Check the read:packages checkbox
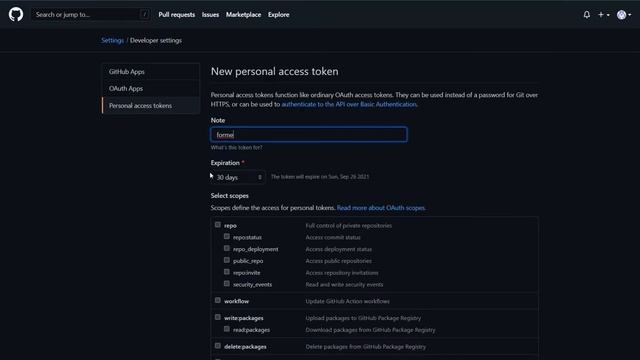 pos(227,329)
